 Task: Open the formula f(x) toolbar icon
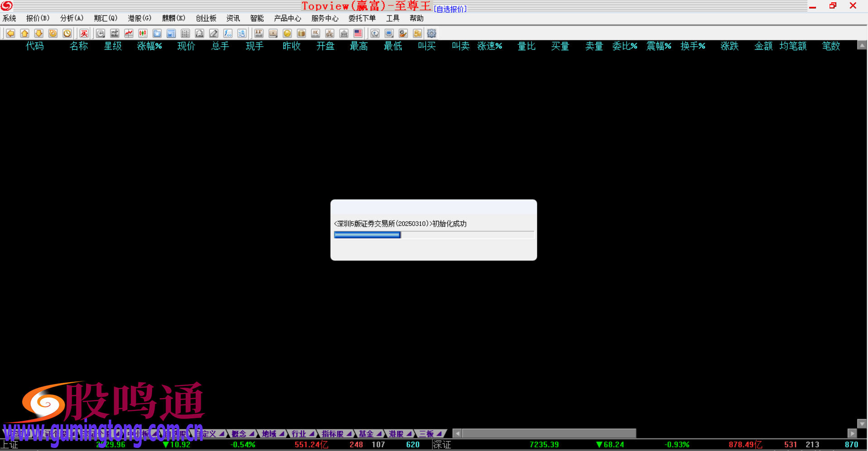pos(228,33)
